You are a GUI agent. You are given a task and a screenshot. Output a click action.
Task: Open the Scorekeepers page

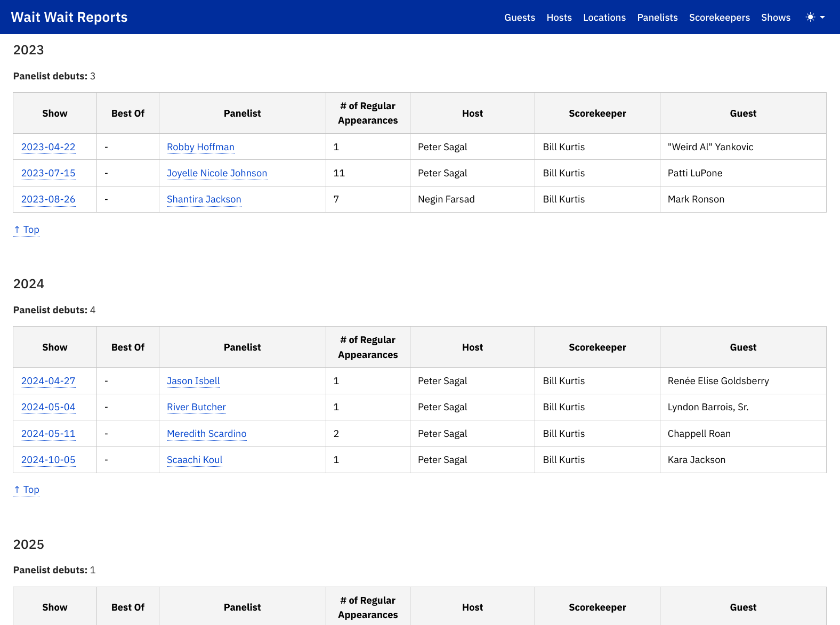pyautogui.click(x=719, y=18)
